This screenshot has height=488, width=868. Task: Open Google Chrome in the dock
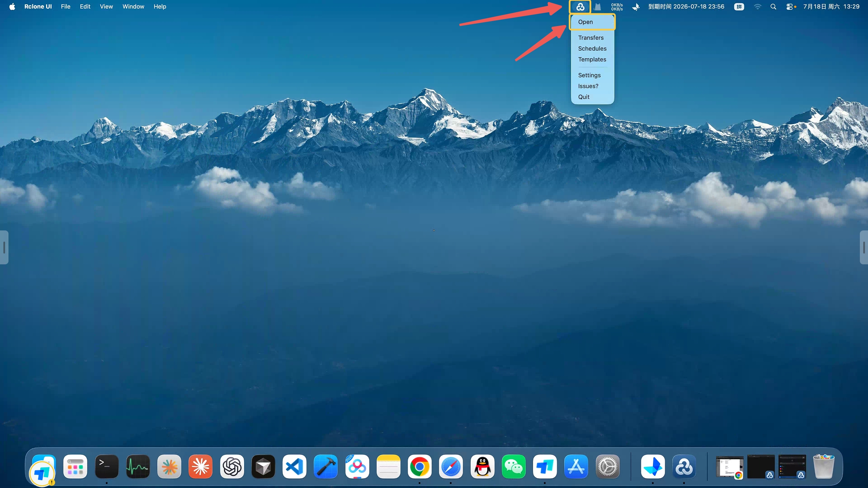[x=419, y=467]
